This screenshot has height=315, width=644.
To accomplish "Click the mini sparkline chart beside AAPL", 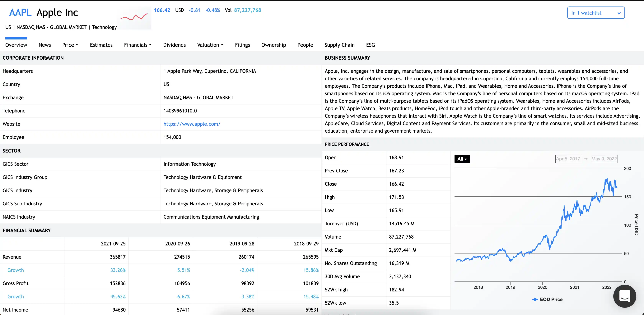I will coord(134,17).
